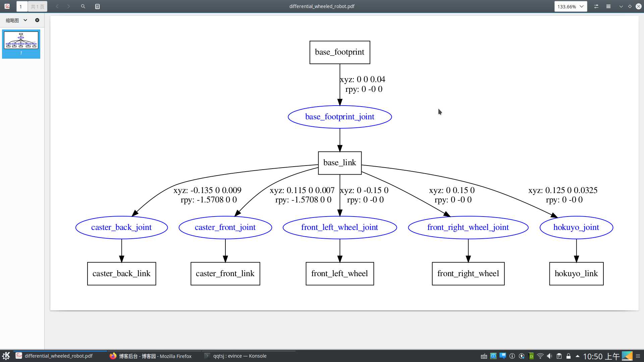
Task: Click the 'xyz: -0.135 0 0.009' label
Action: tap(207, 190)
